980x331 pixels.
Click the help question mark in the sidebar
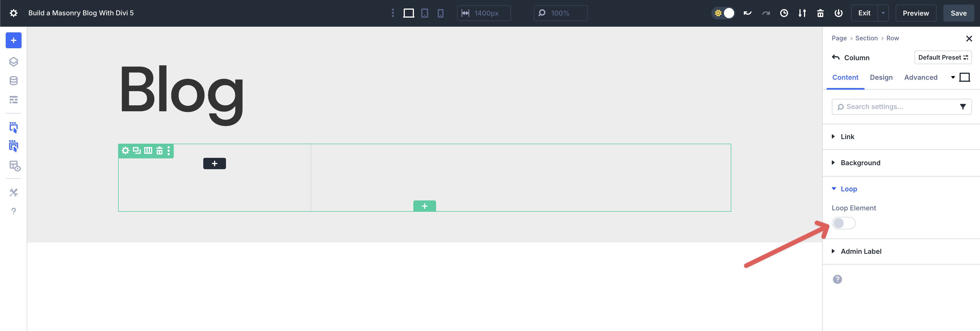tap(14, 211)
